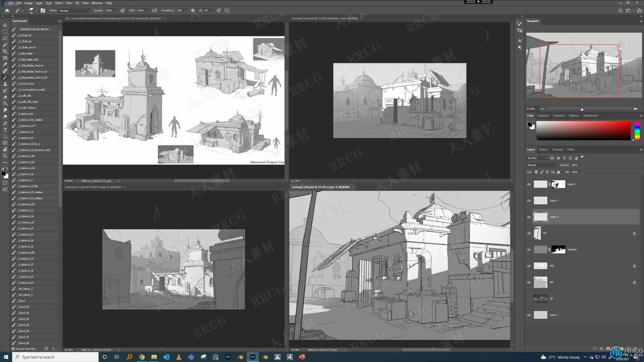The width and height of the screenshot is (644, 362).
Task: Select the Lasso tool
Action: [x=5, y=38]
